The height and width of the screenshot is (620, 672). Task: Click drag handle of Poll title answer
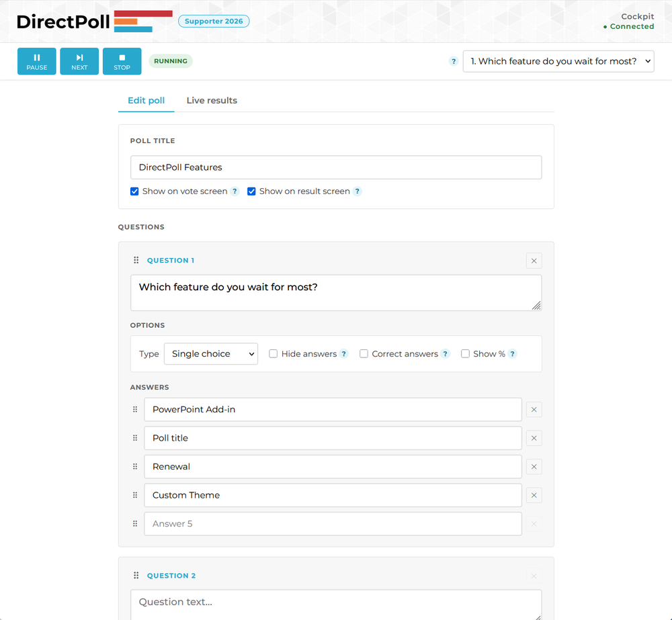coord(135,438)
